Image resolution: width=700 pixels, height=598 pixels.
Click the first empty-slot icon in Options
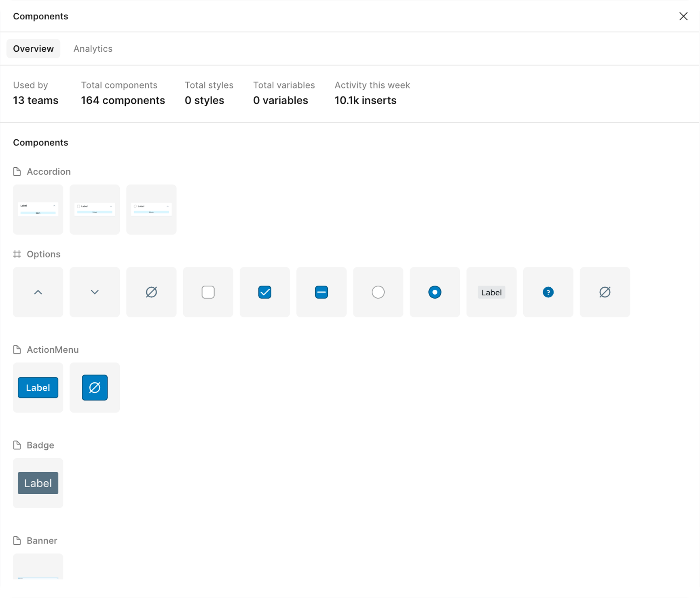151,292
